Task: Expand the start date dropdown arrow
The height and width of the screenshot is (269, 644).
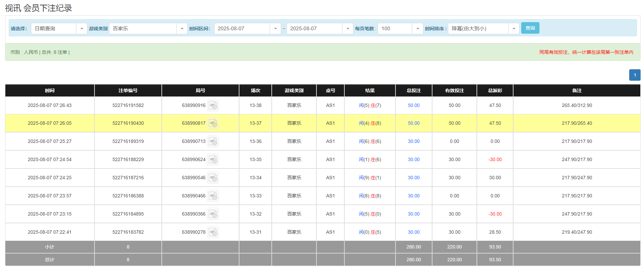Action: click(x=275, y=29)
